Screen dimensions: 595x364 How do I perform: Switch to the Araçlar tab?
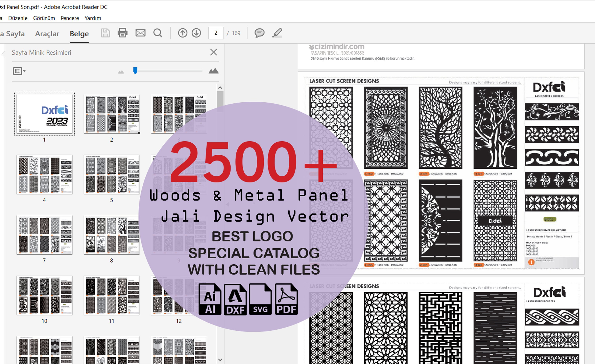[x=47, y=34]
